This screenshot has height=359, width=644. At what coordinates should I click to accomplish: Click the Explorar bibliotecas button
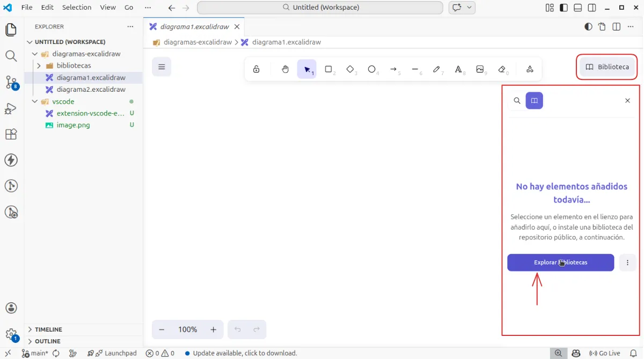pyautogui.click(x=561, y=262)
